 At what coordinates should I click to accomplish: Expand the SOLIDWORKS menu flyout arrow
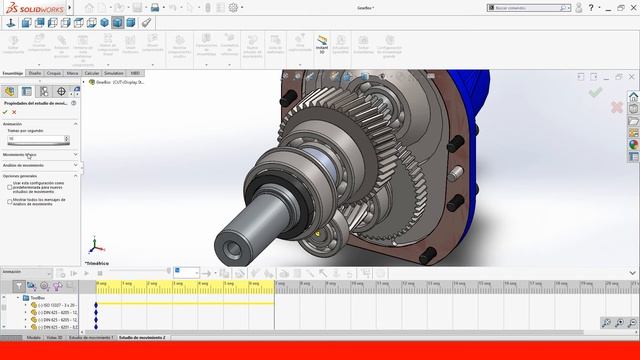coord(70,7)
